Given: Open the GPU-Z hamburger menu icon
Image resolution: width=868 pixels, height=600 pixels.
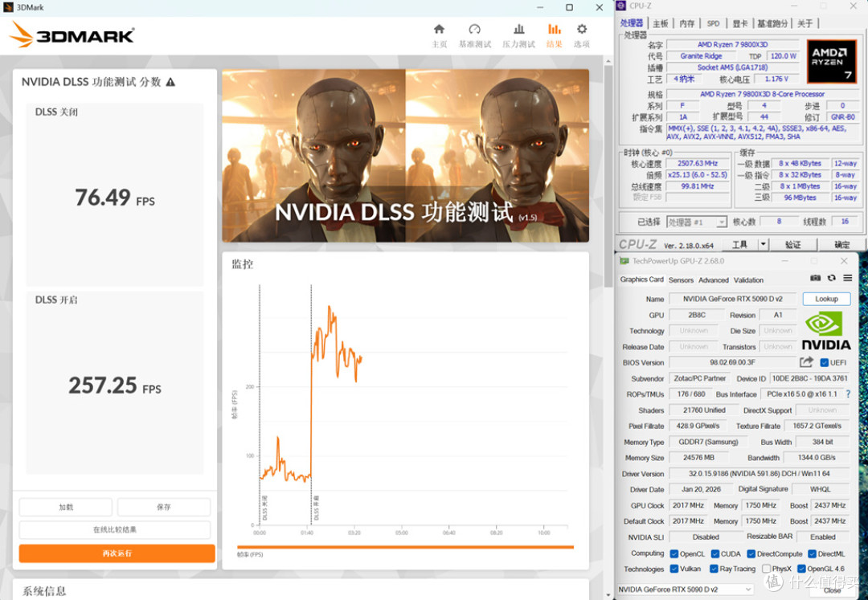Looking at the screenshot, I should 848,278.
